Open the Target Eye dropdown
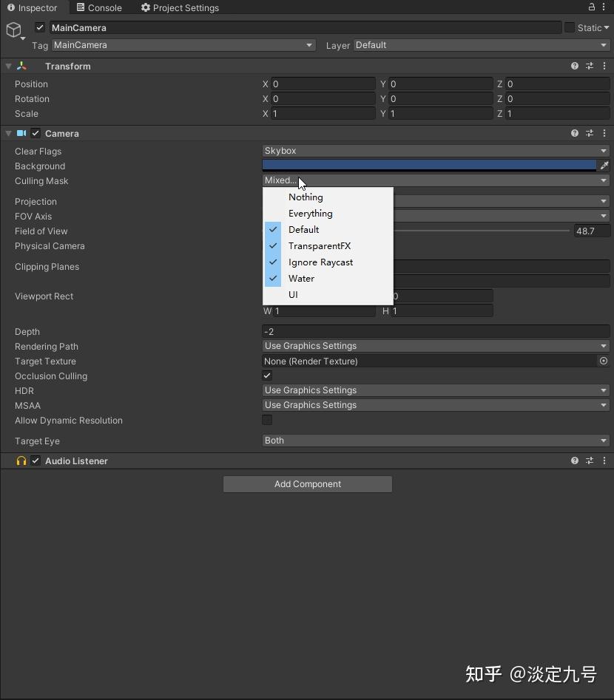 tap(436, 441)
